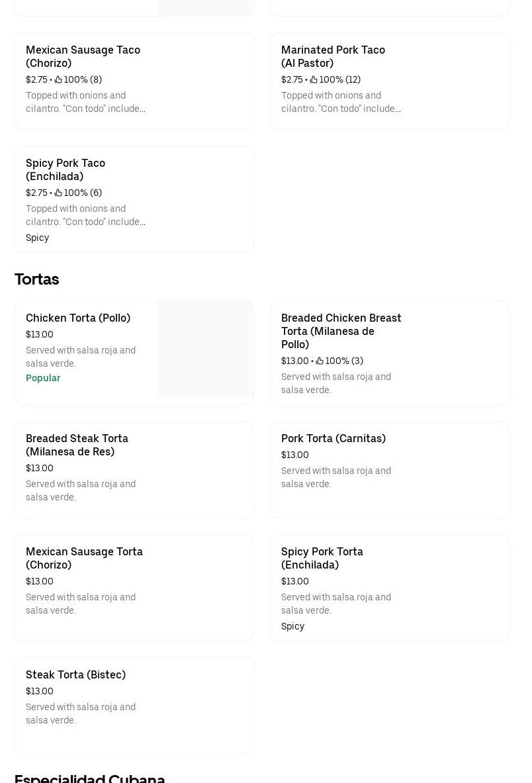
Task: Click the Spicy tag on Spicy Pork Torta
Action: [x=292, y=627]
